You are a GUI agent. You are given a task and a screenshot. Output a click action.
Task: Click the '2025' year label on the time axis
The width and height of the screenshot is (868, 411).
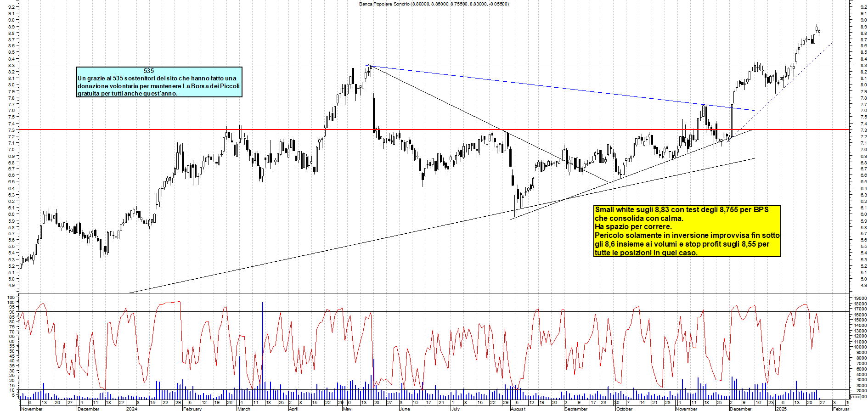pos(781,409)
